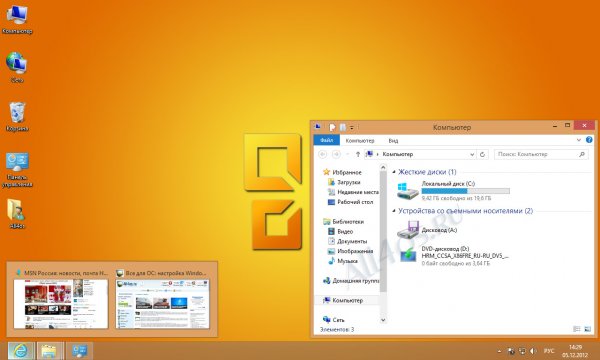Expand the ribbon with the chevron
This screenshot has height=360, width=600.
coord(579,140)
